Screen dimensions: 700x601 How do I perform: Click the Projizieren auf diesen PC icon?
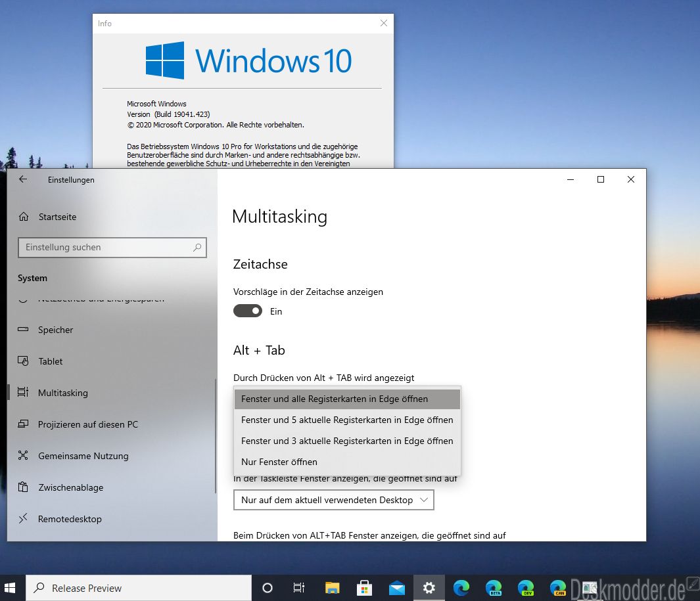23,424
